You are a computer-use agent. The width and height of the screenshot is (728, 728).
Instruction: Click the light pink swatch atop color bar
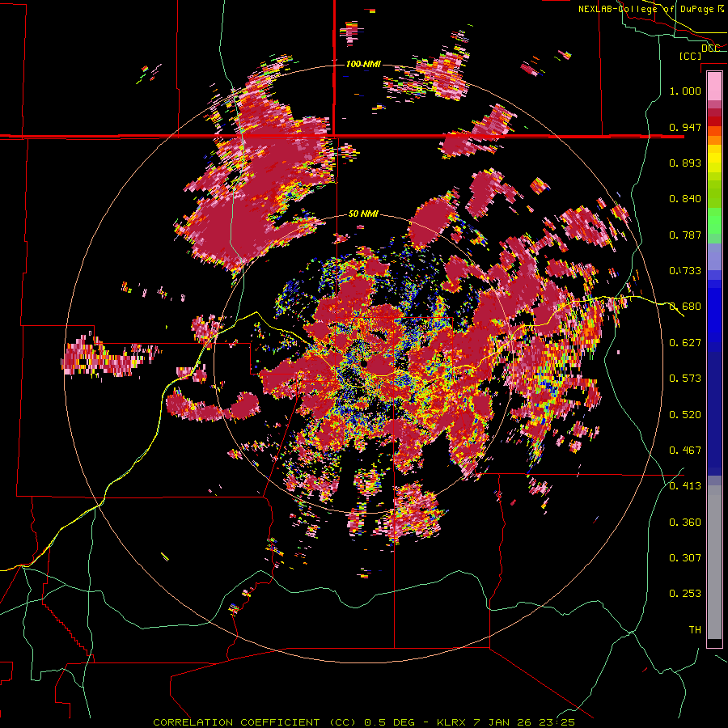click(714, 86)
